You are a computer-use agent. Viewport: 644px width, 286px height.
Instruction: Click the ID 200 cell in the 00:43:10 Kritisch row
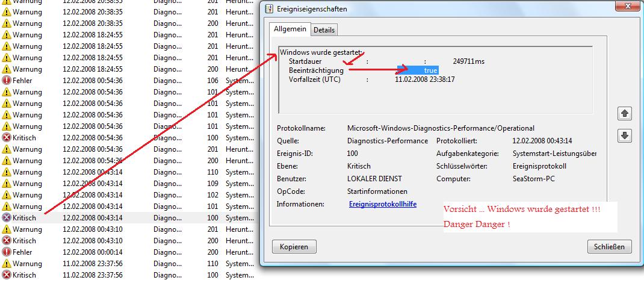coord(212,241)
